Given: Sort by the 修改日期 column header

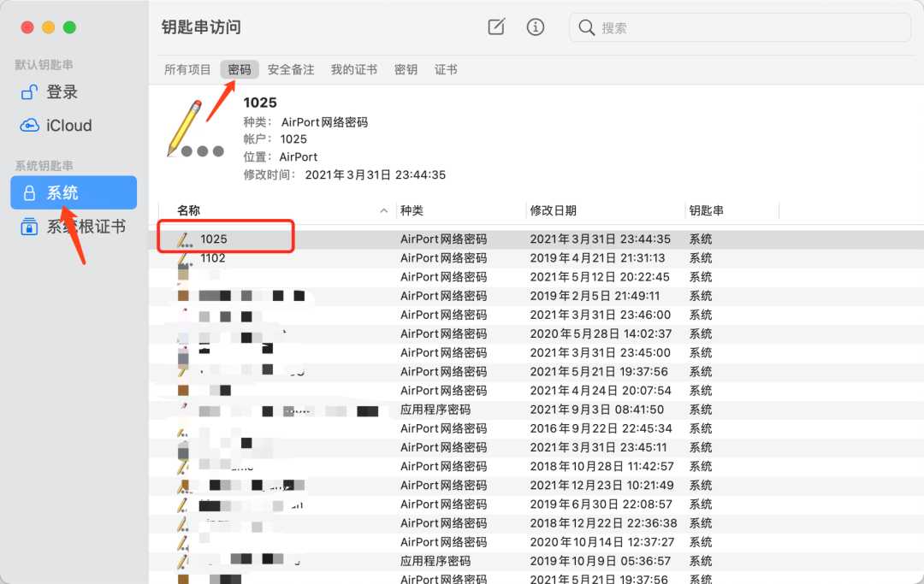Looking at the screenshot, I should [x=553, y=210].
